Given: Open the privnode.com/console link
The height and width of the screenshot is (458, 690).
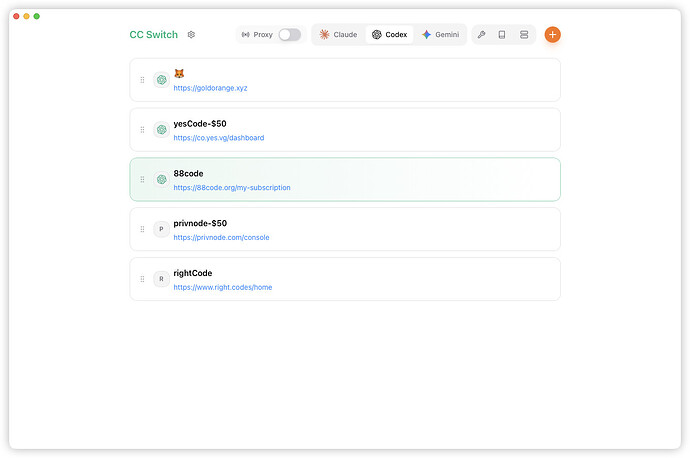Looking at the screenshot, I should [221, 237].
